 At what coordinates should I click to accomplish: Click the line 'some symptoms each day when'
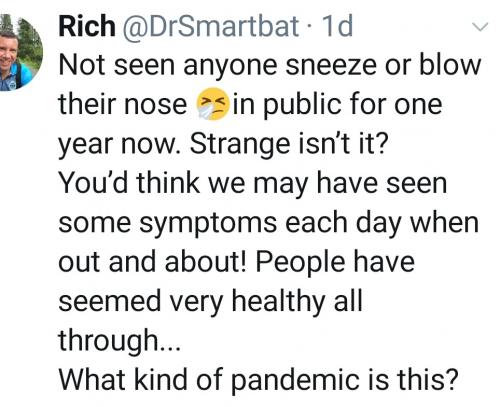269,224
